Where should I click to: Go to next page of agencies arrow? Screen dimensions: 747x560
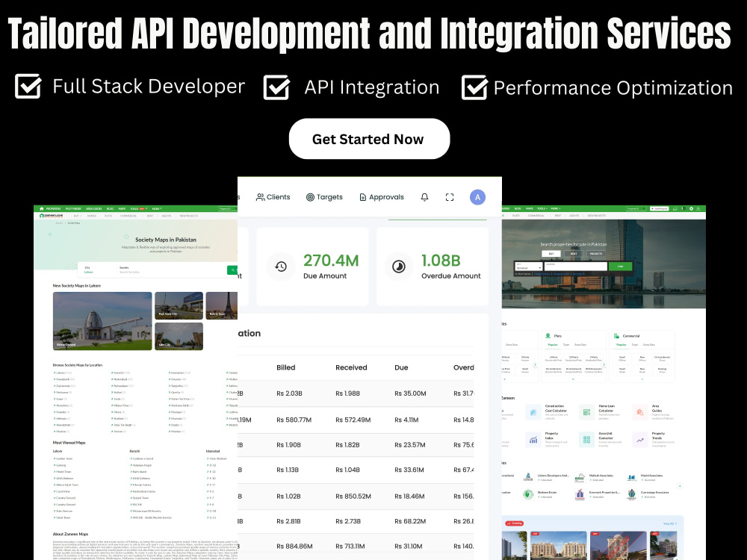click(680, 486)
